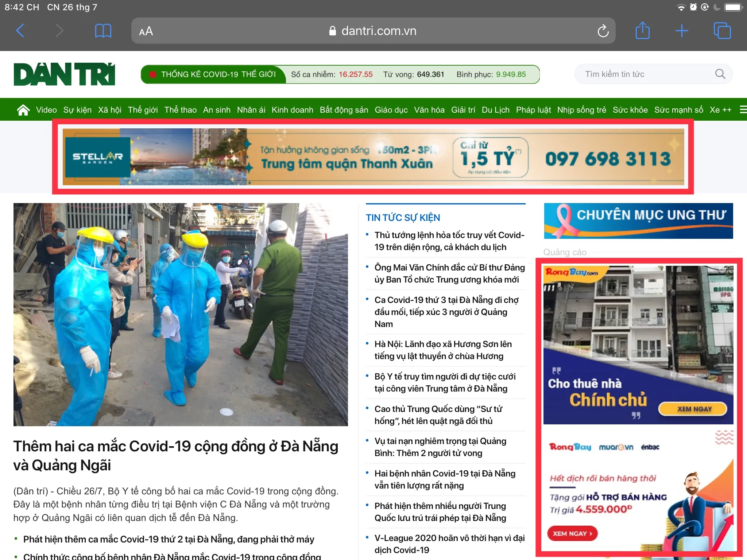Open the Thế giới section
The height and width of the screenshot is (560, 747).
coord(143,110)
